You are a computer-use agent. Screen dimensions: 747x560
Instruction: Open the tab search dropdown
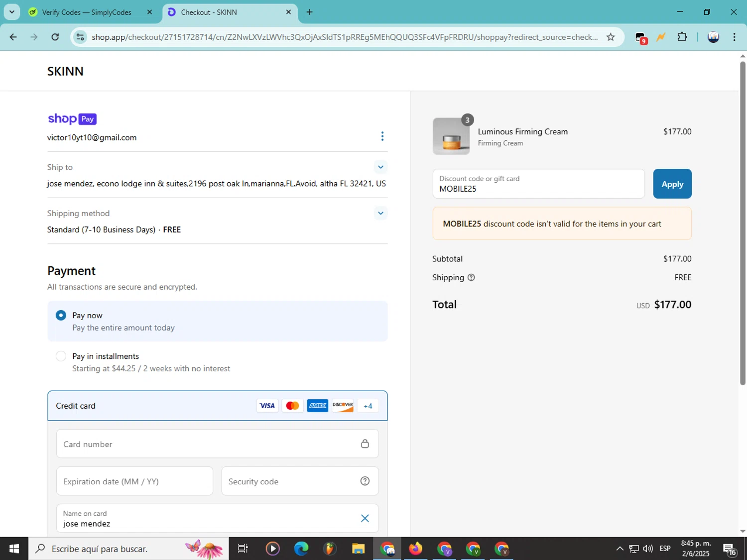11,12
